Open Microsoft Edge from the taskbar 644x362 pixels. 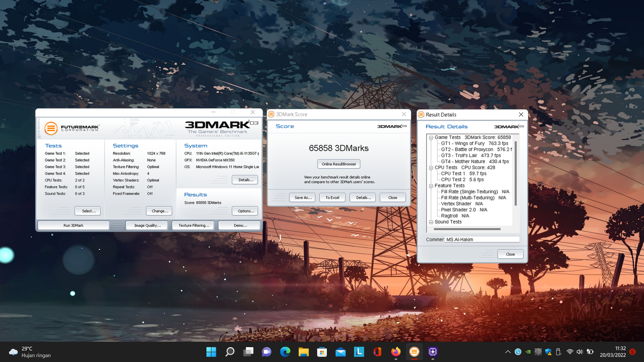coord(285,352)
